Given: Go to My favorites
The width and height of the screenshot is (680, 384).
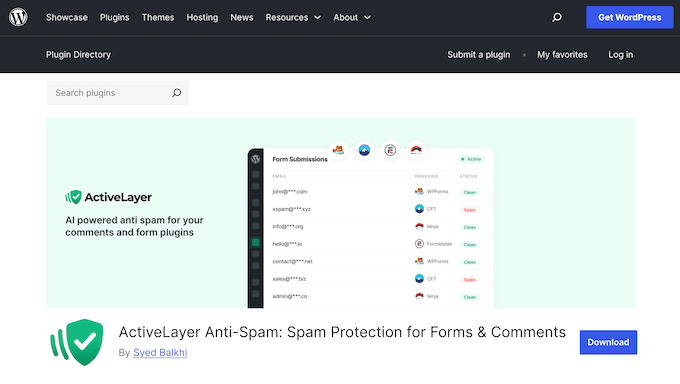Looking at the screenshot, I should tap(562, 55).
